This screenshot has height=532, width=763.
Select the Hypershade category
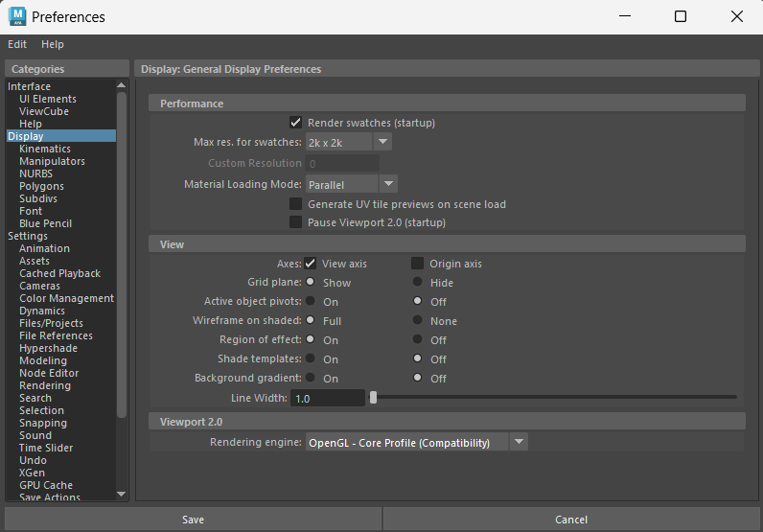(48, 348)
